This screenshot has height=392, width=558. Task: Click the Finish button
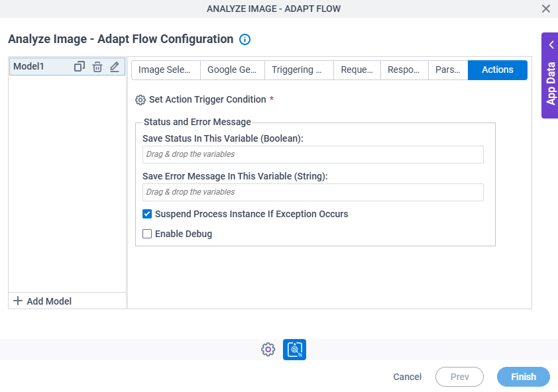pyautogui.click(x=523, y=377)
